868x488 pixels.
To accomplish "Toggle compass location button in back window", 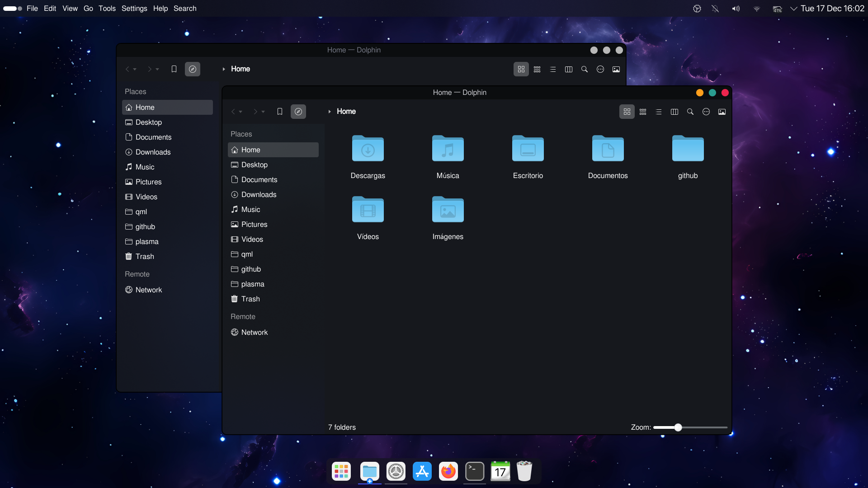I will pyautogui.click(x=193, y=69).
